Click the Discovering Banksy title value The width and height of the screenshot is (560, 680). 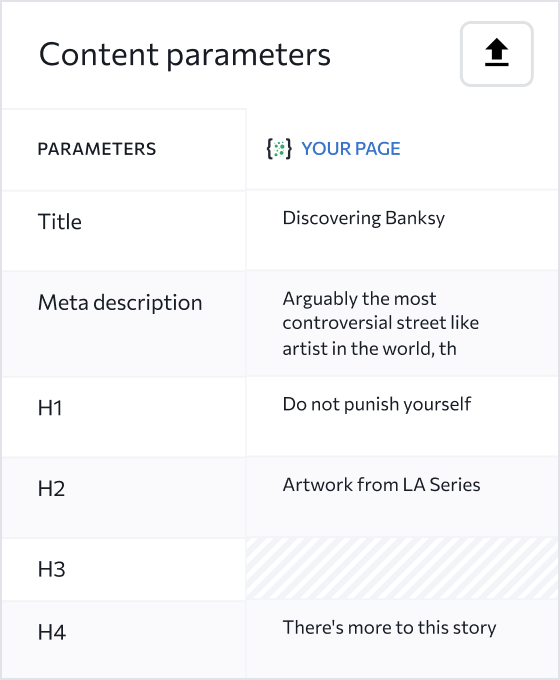pos(364,218)
